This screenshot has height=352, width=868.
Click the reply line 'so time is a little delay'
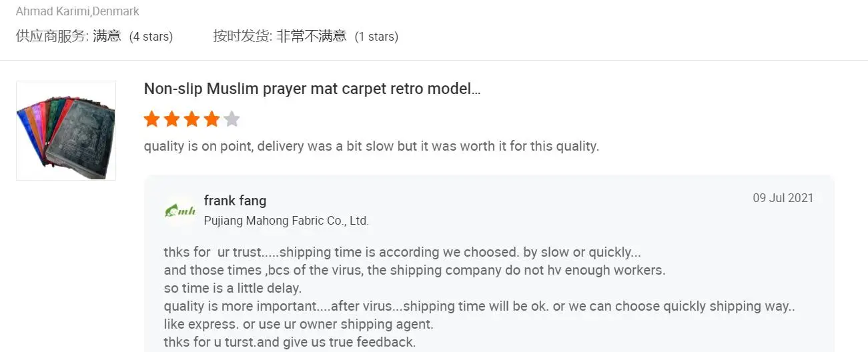[x=233, y=289]
